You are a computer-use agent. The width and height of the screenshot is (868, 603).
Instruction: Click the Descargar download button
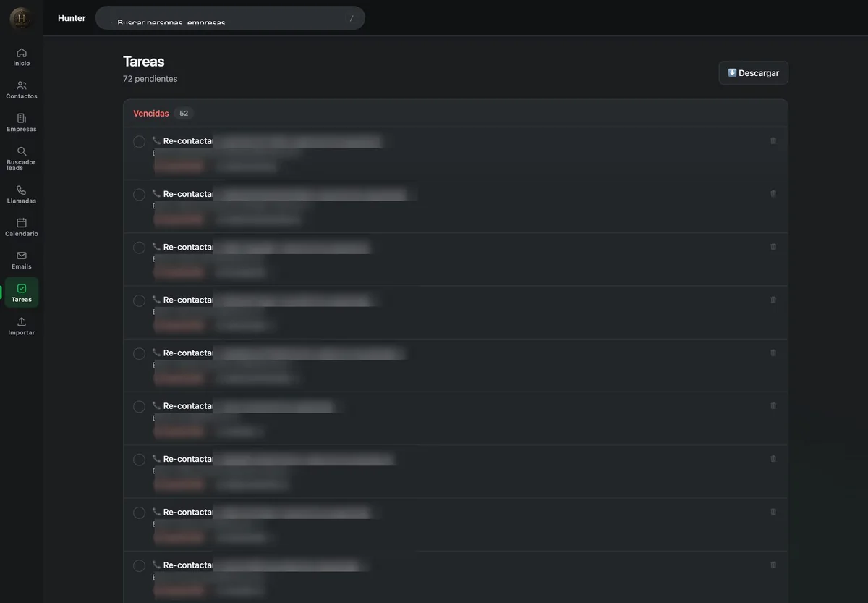[x=754, y=73]
